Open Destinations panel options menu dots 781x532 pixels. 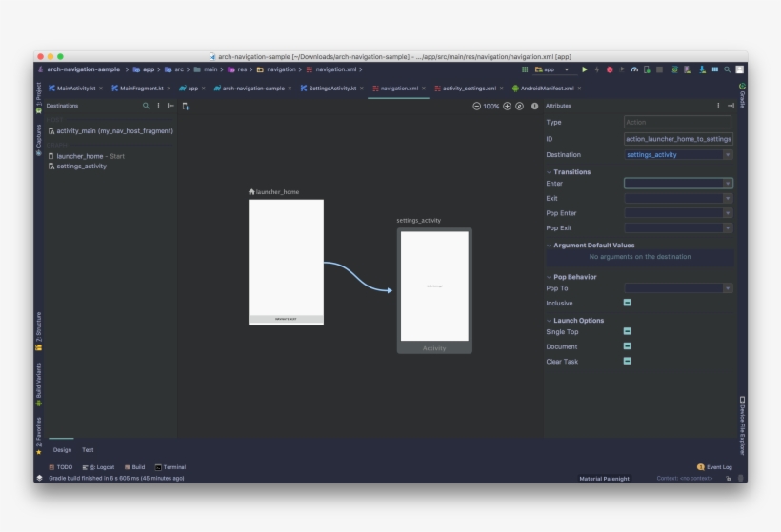(x=158, y=106)
